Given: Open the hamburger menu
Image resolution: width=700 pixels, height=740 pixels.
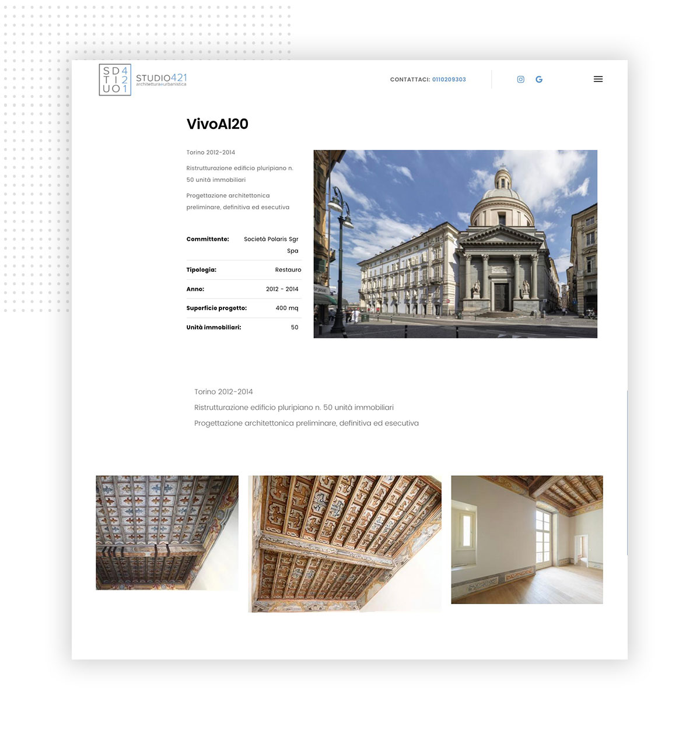Looking at the screenshot, I should (598, 79).
